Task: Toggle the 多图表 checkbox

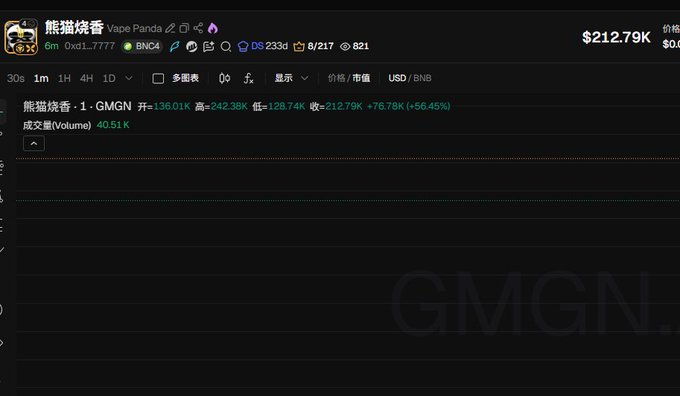Action: [x=158, y=78]
